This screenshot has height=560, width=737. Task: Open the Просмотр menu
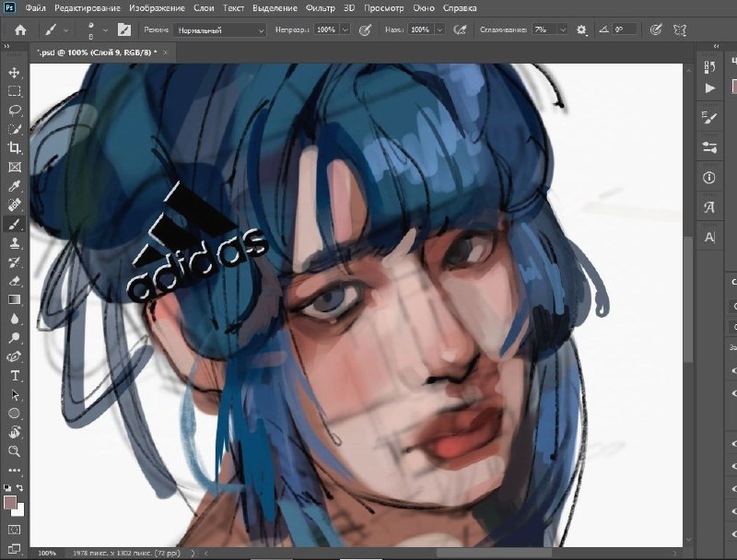(383, 8)
